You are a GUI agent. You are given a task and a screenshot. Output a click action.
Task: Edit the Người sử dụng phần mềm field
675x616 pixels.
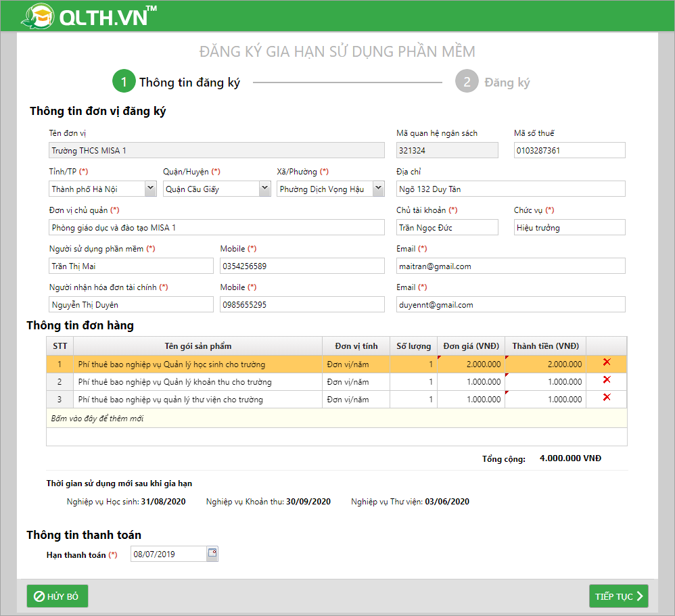[x=131, y=266]
